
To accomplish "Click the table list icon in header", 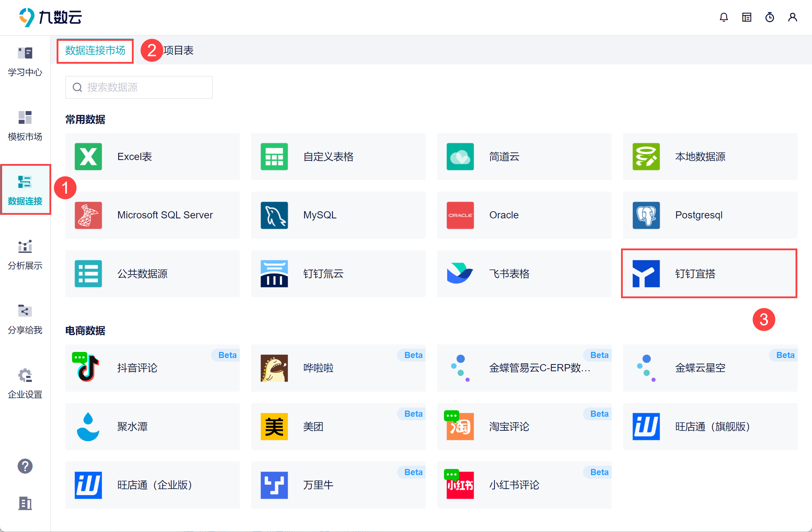I will pyautogui.click(x=747, y=17).
